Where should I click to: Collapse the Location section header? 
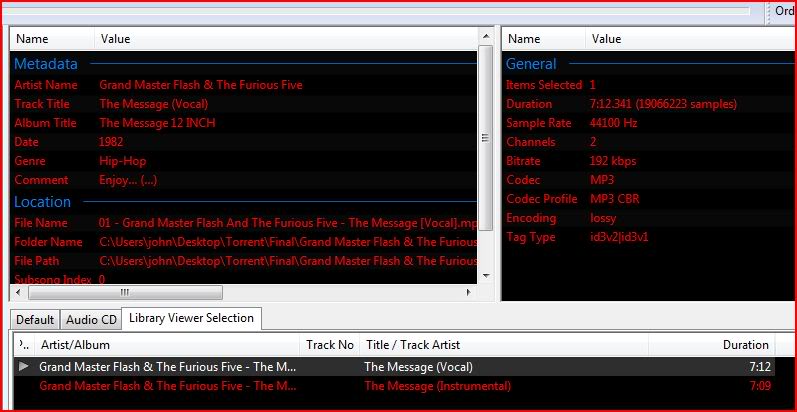pos(42,202)
